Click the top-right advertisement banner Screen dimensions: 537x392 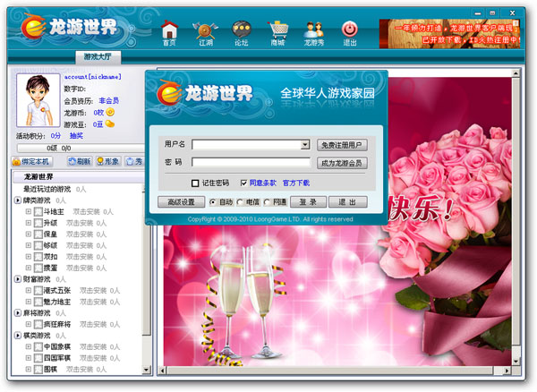tap(449, 33)
